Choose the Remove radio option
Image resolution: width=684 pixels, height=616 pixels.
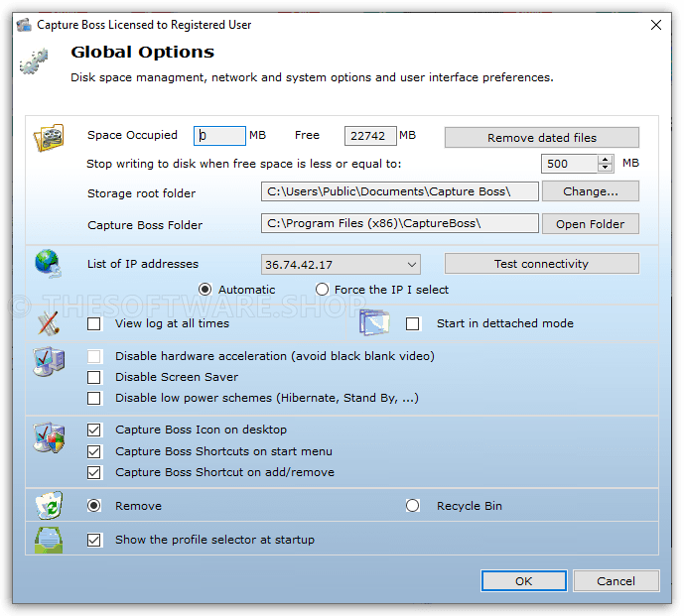coord(93,506)
